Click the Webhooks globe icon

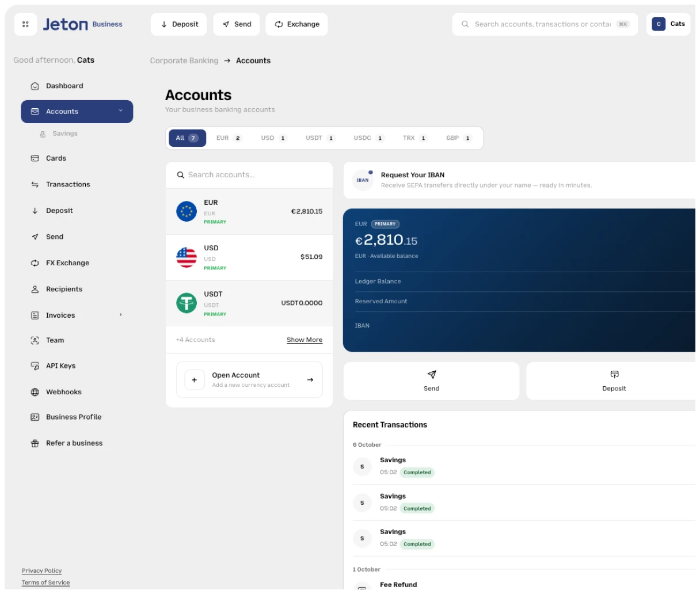pyautogui.click(x=35, y=393)
